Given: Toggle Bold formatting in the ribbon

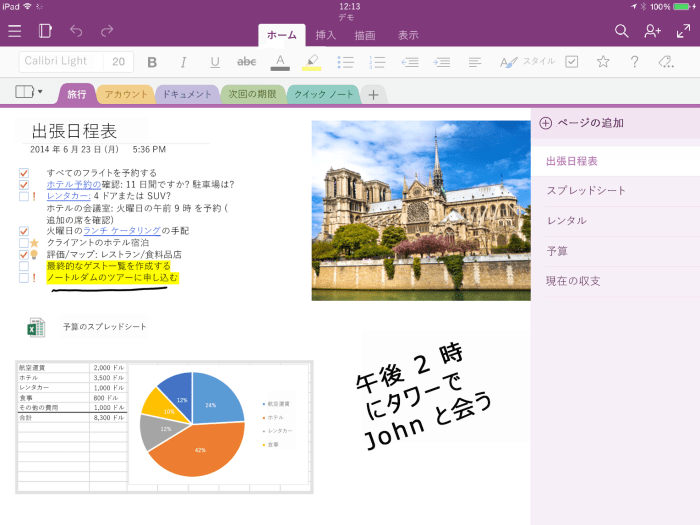Looking at the screenshot, I should 152,62.
